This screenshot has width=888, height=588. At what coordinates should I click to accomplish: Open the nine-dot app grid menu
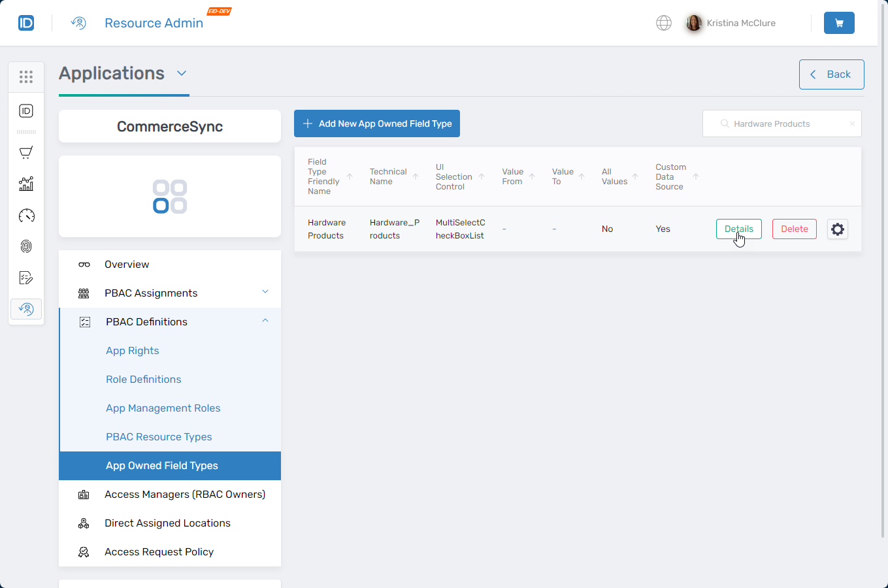coord(26,77)
